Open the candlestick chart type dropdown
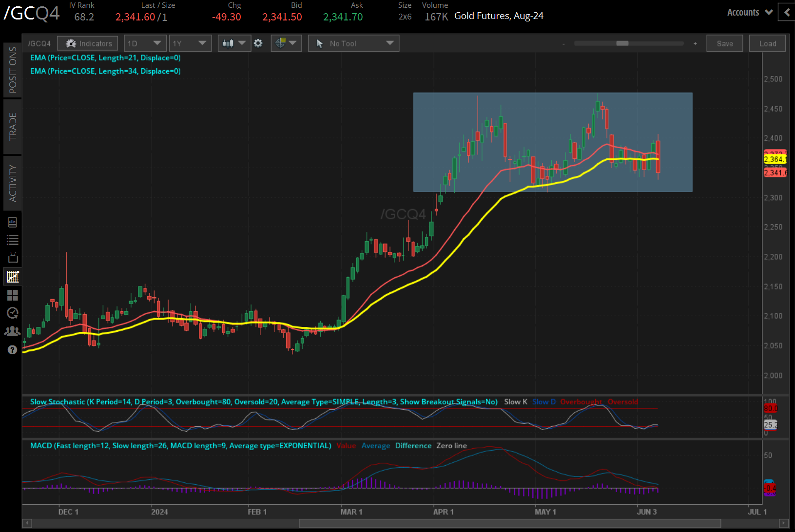795x532 pixels. pyautogui.click(x=234, y=43)
